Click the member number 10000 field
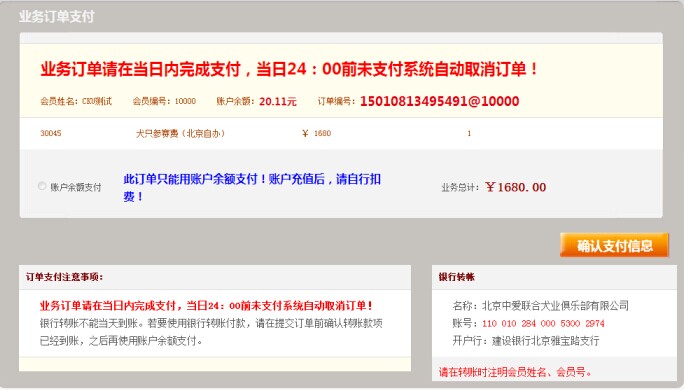This screenshot has height=390, width=684. tap(185, 102)
